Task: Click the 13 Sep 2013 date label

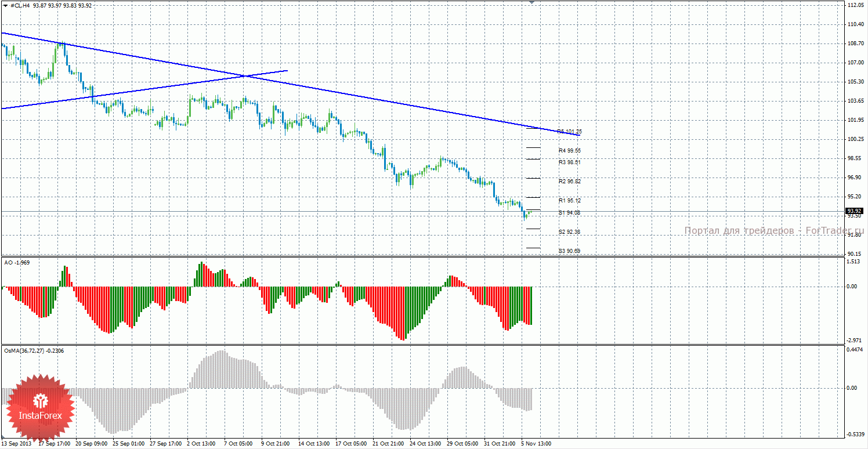Action: tap(16, 444)
